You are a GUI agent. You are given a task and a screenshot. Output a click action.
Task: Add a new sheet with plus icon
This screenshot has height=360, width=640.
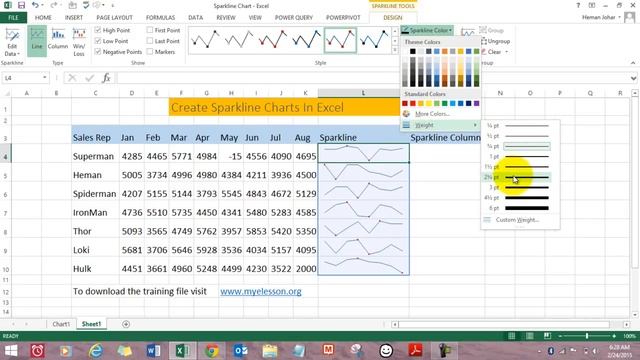point(126,324)
